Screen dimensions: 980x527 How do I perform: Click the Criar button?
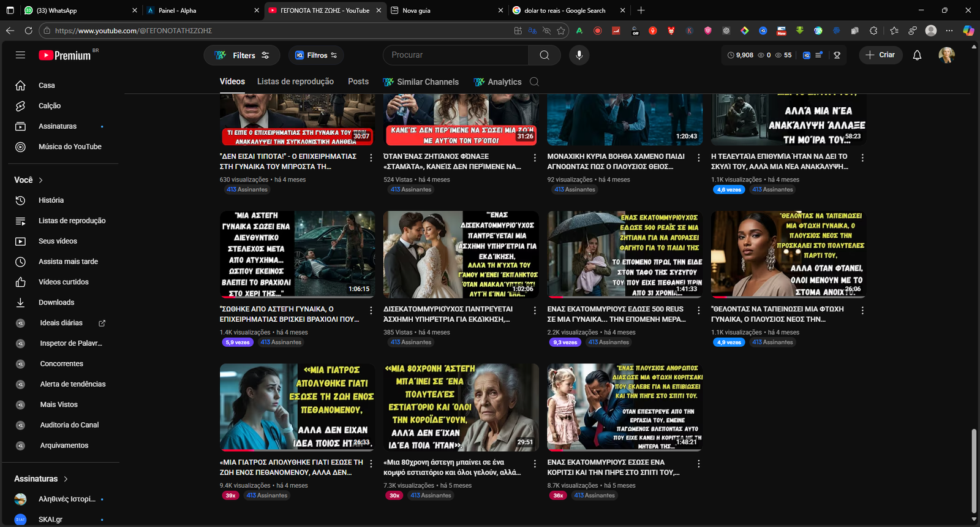[x=880, y=55]
